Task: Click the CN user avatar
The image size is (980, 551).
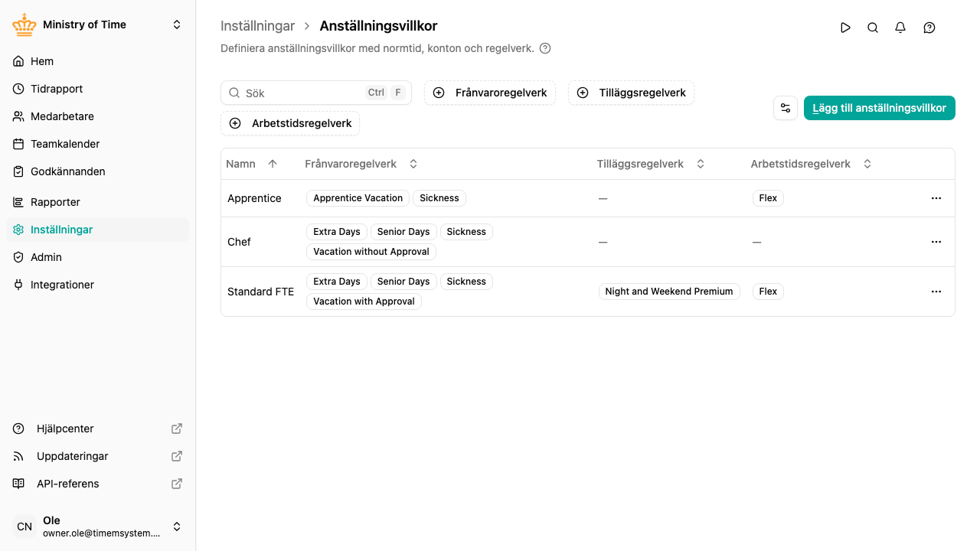Action: pyautogui.click(x=24, y=527)
